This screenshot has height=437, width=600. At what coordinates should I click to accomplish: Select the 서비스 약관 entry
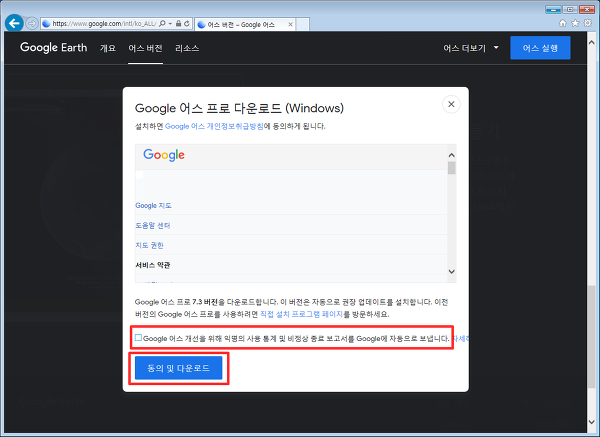153,265
